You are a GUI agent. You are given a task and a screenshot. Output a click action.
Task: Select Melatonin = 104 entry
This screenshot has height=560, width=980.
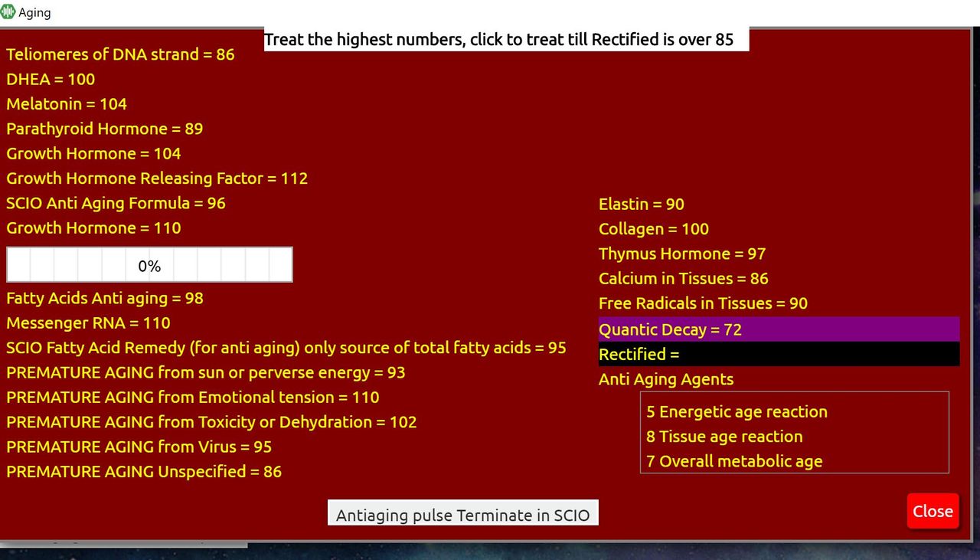[x=67, y=104]
